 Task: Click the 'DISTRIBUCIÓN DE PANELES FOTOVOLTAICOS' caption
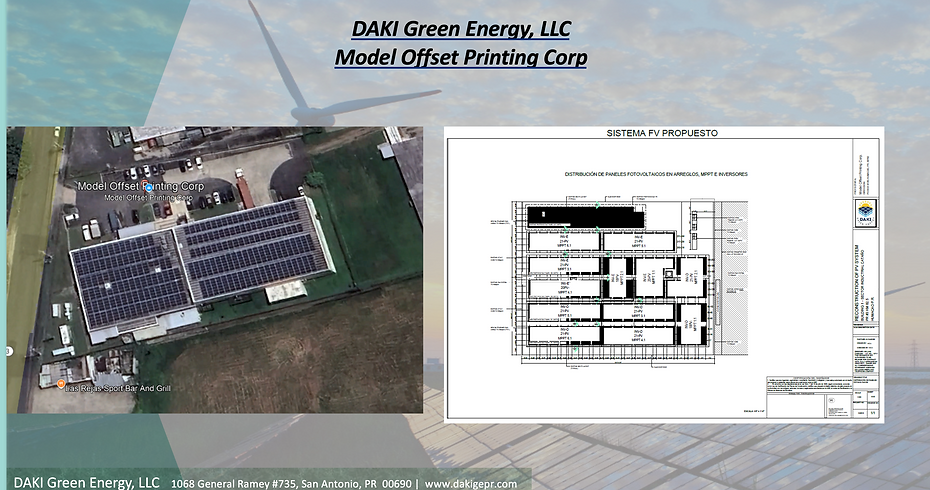pos(656,174)
